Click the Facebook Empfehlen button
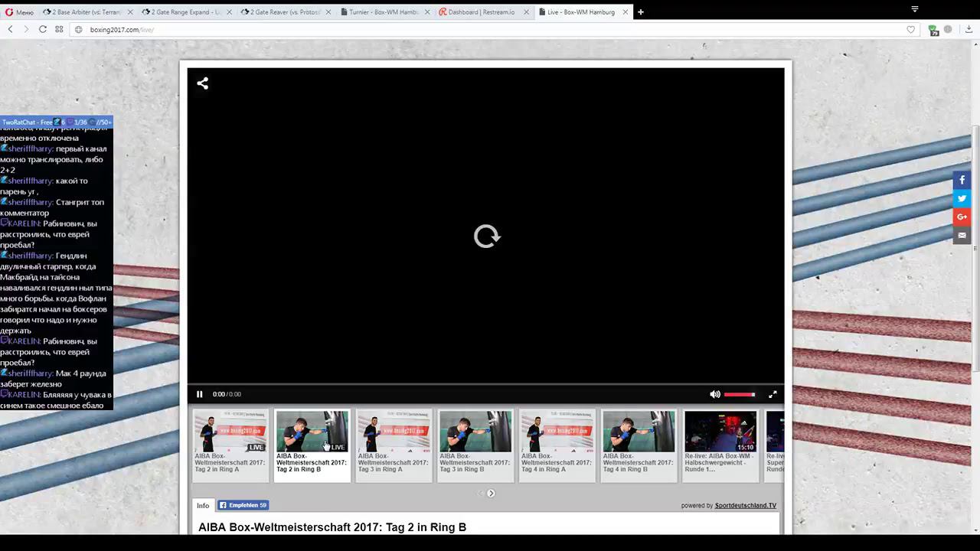The width and height of the screenshot is (980, 551). (x=243, y=505)
